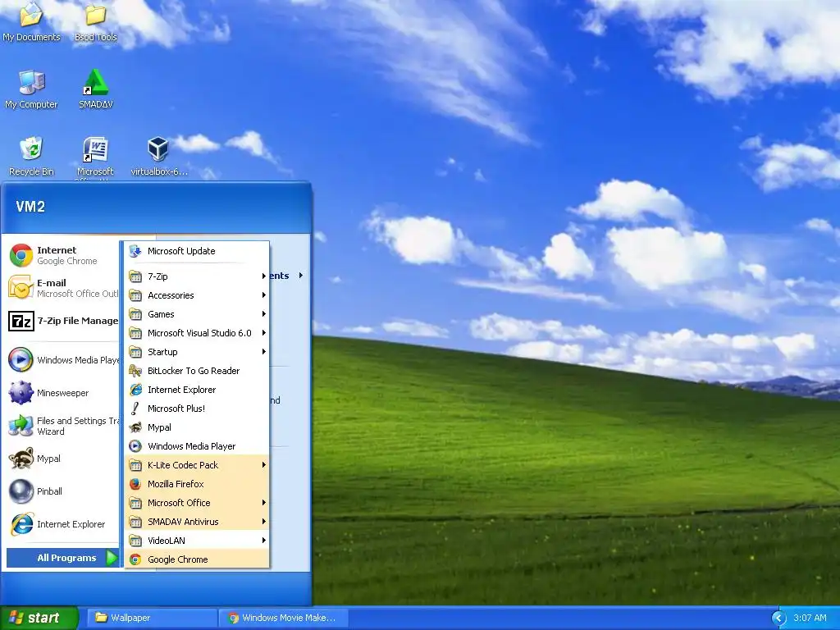Click the Mozilla Firefox icon
The width and height of the screenshot is (840, 630).
pos(135,484)
